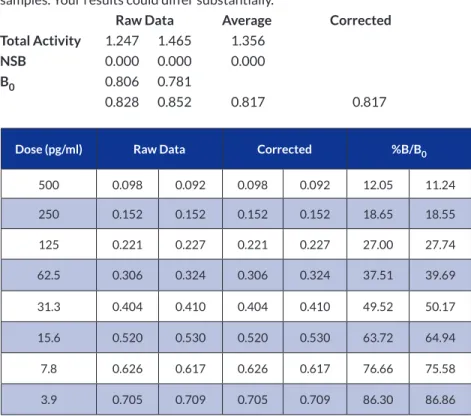Click the 1.356 average value
The height and width of the screenshot is (416, 471).
248,41
